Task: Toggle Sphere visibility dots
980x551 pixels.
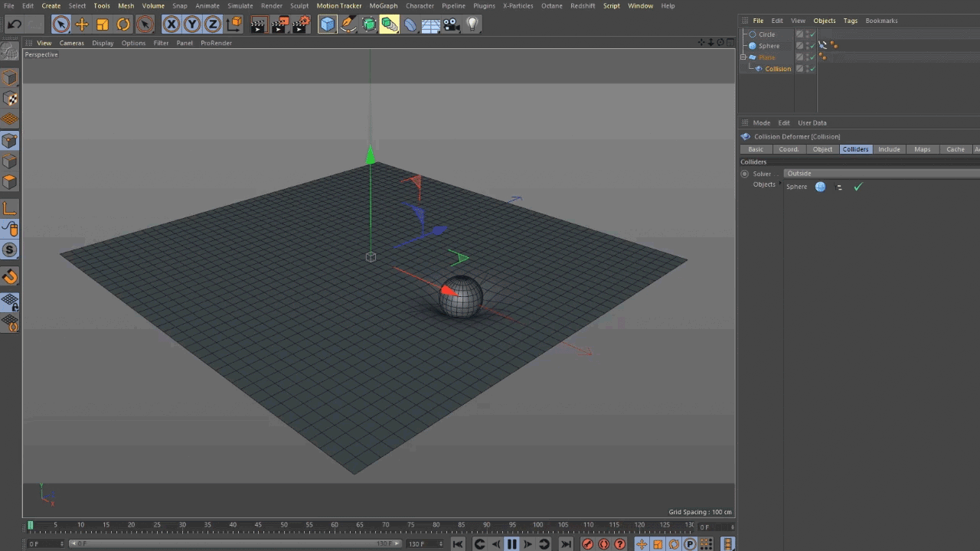Action: (806, 46)
